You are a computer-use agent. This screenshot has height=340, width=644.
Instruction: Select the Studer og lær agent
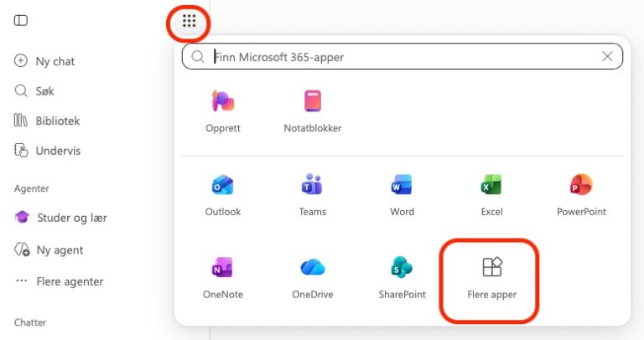[60, 218]
